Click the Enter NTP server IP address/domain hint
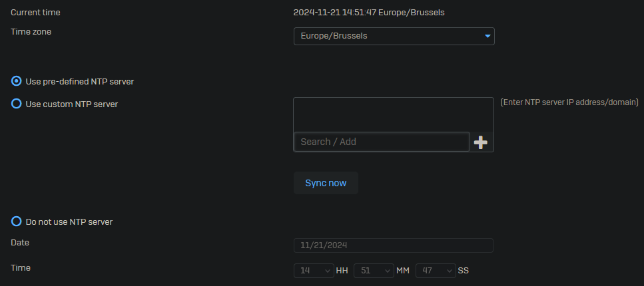 [569, 102]
